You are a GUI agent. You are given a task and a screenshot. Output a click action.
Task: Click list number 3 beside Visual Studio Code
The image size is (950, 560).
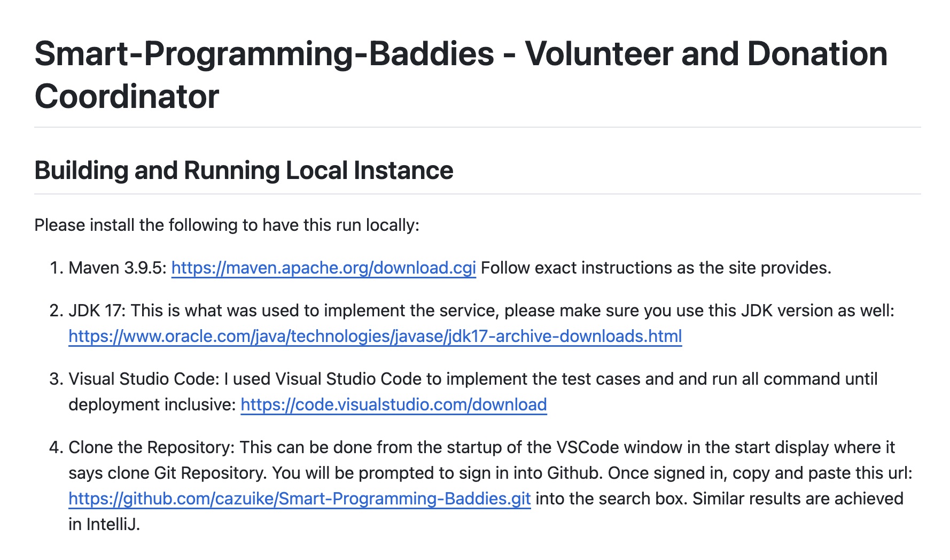click(56, 379)
